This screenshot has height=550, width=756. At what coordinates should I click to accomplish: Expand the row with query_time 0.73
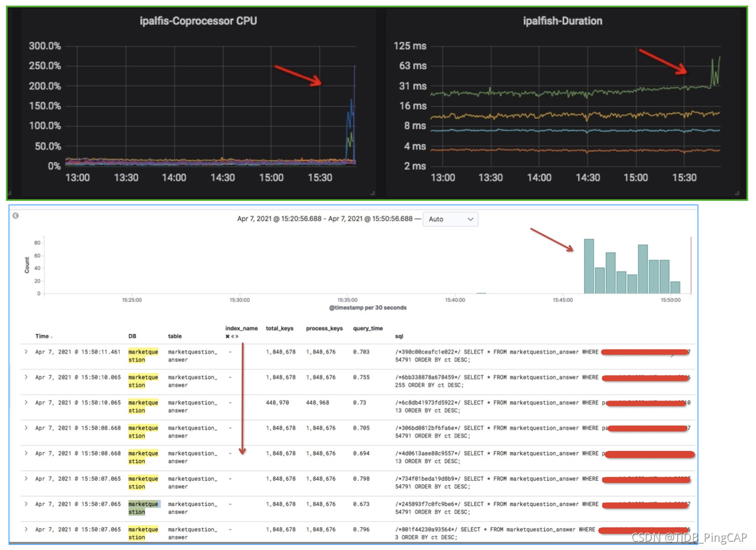[26, 402]
